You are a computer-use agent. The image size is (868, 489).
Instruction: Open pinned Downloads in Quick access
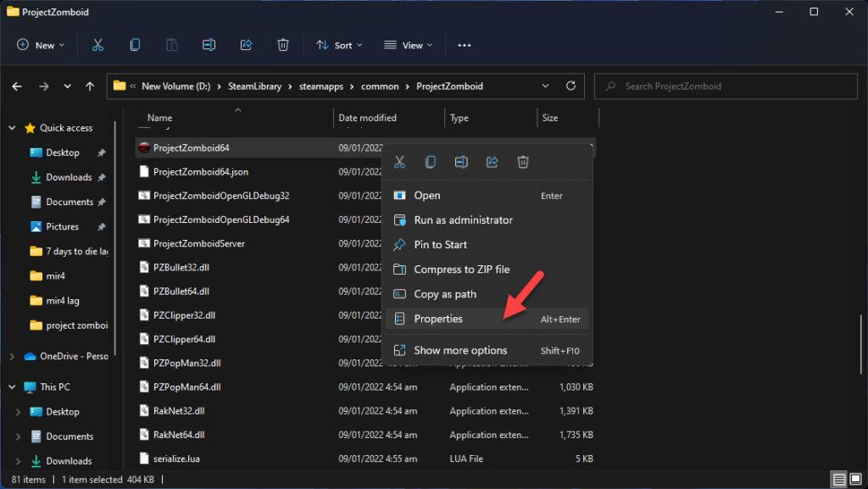click(69, 177)
